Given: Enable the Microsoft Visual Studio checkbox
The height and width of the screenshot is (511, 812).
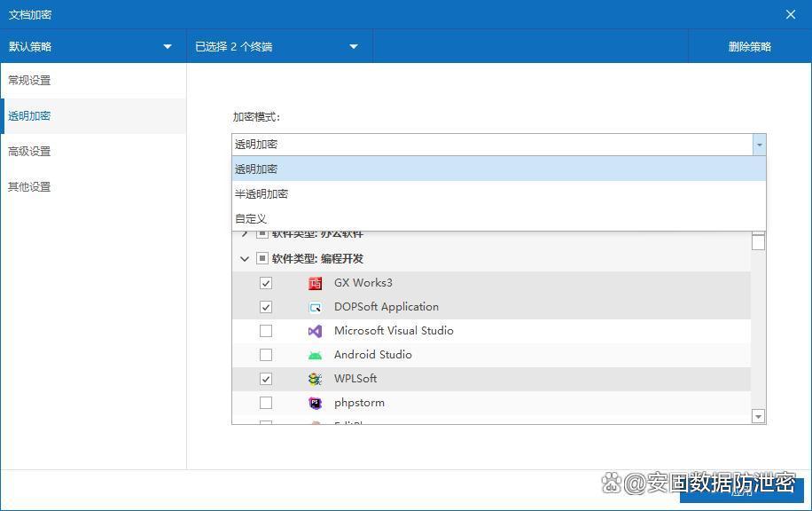Looking at the screenshot, I should pyautogui.click(x=266, y=331).
